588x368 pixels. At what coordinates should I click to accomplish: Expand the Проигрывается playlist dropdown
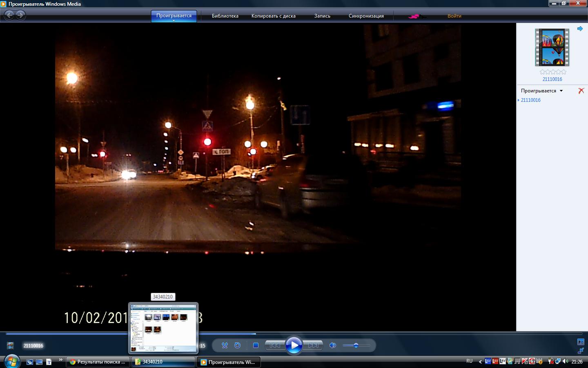pyautogui.click(x=561, y=91)
